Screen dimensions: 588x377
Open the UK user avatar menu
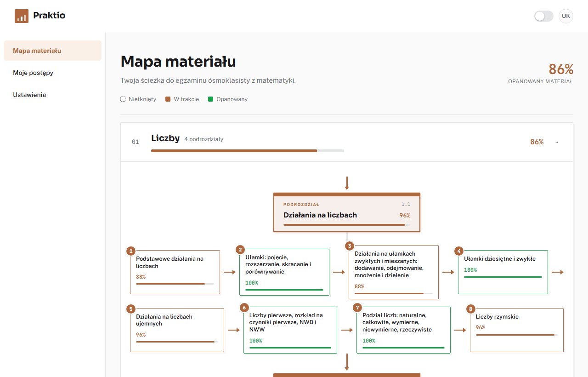pyautogui.click(x=566, y=16)
